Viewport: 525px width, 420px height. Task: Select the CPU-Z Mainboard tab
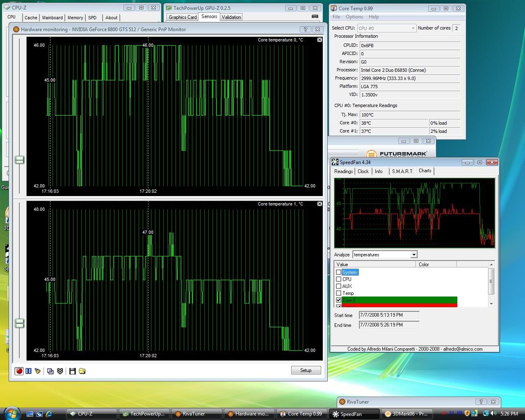52,18
